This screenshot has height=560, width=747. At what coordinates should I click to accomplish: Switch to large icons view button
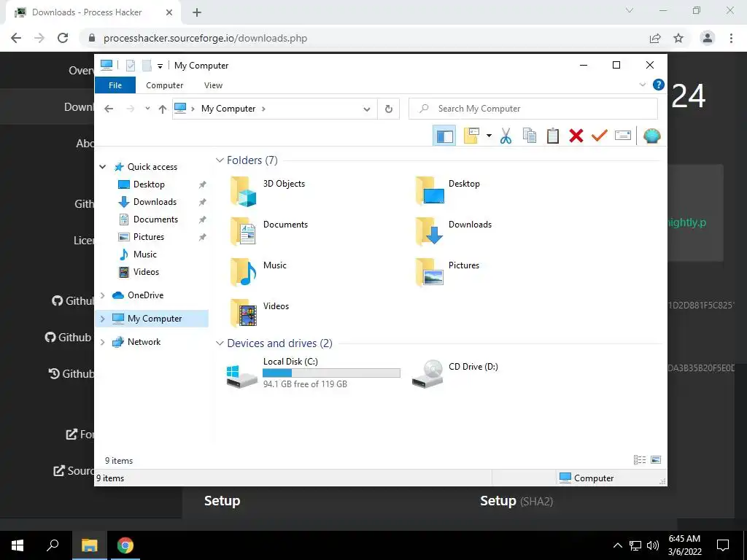tap(656, 460)
